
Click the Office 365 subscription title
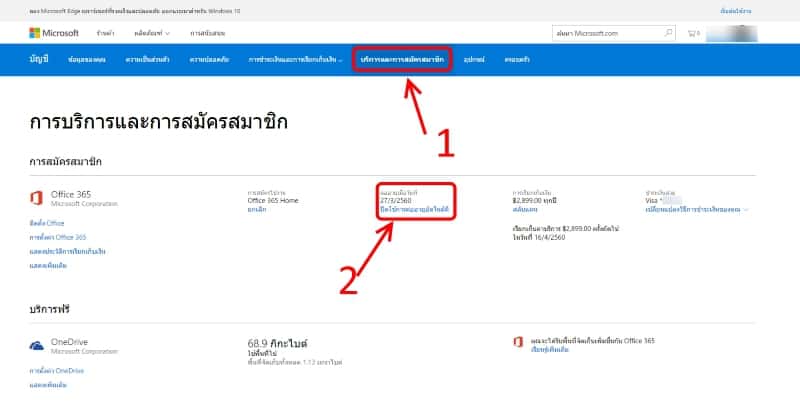point(71,194)
